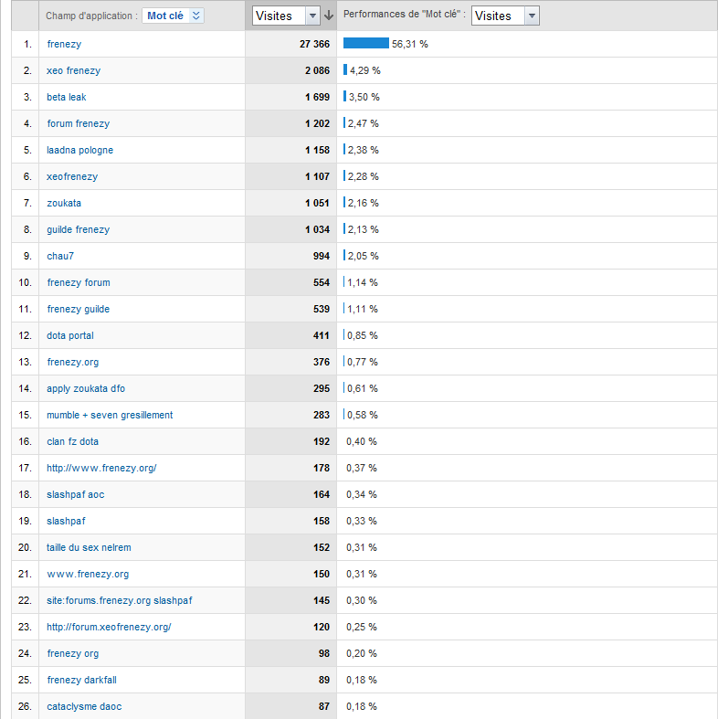
Task: Click the 'xeo frenezy' keyword
Action: click(73, 70)
